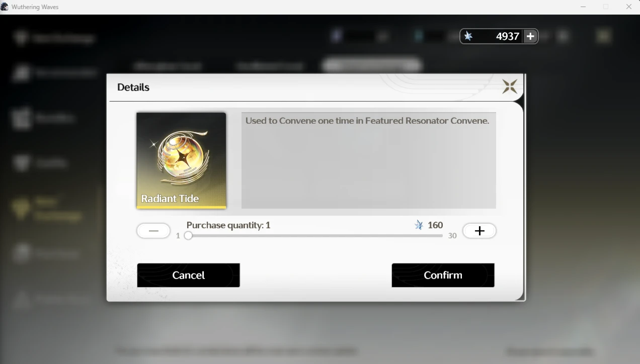This screenshot has height=364, width=640.
Task: Click the Astrite star icon in the currency bar
Action: (468, 36)
